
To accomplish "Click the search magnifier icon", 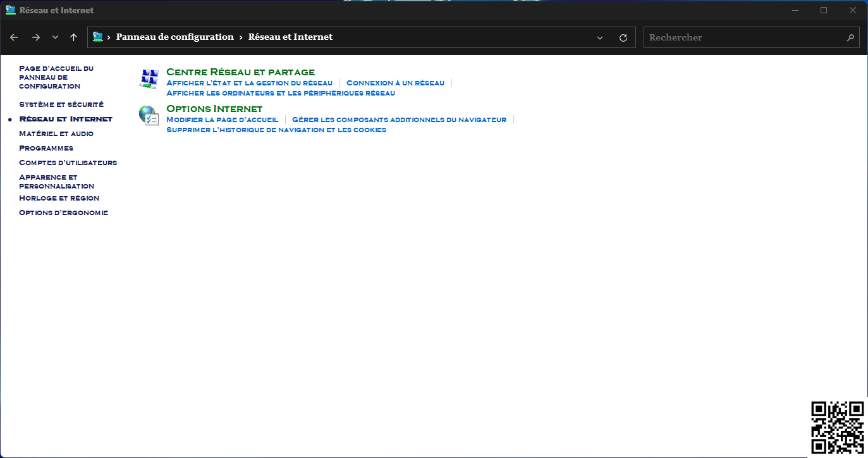I will pos(850,37).
